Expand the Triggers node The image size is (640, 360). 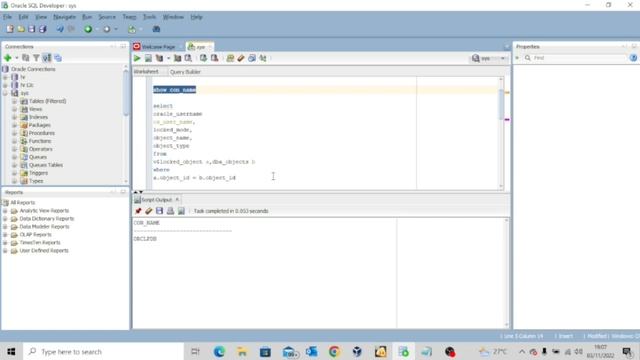pyautogui.click(x=14, y=173)
